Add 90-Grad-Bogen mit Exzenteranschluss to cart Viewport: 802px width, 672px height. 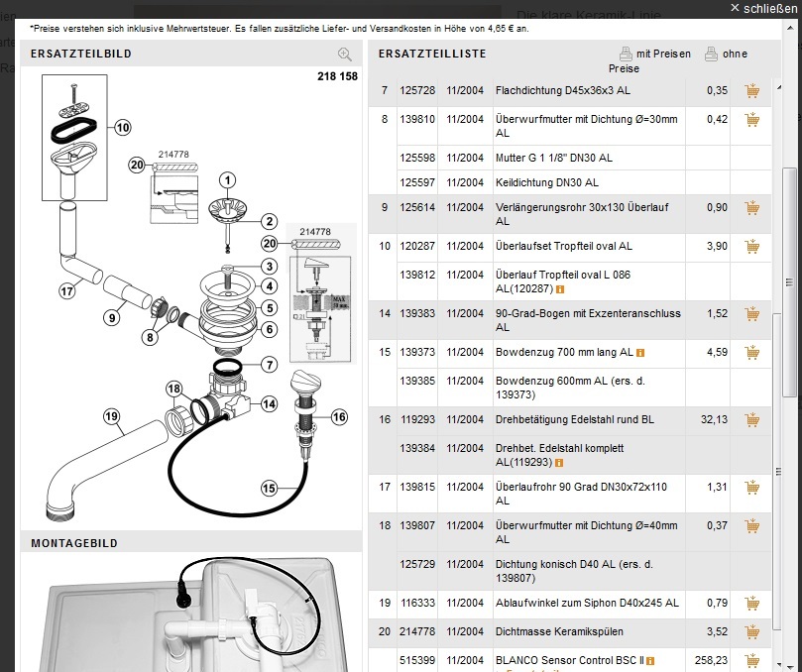tap(751, 314)
